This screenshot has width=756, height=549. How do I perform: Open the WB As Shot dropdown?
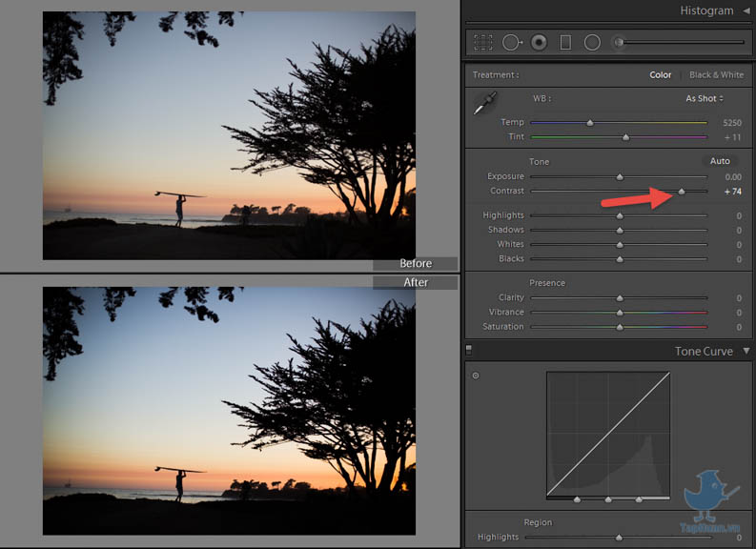(705, 98)
